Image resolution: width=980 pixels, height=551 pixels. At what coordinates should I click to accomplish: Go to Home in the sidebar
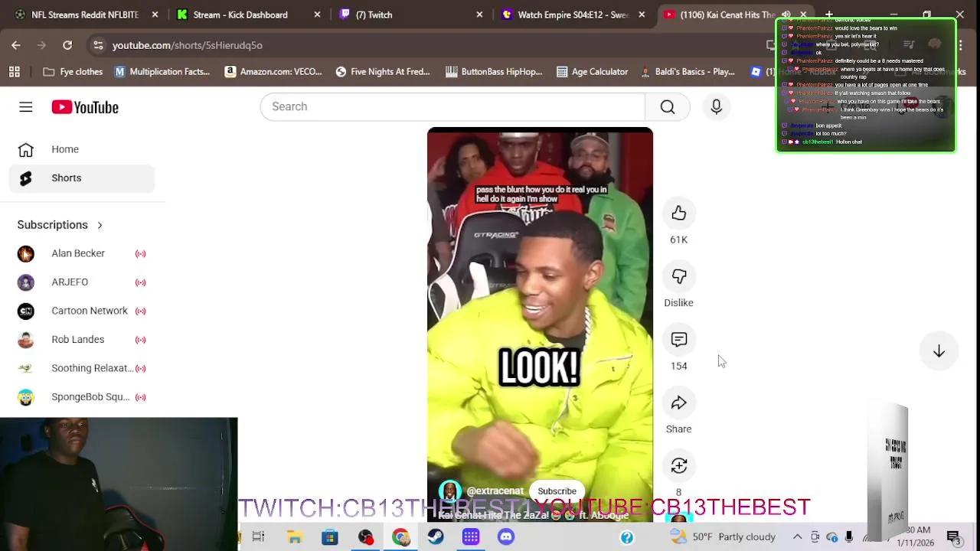82,149
